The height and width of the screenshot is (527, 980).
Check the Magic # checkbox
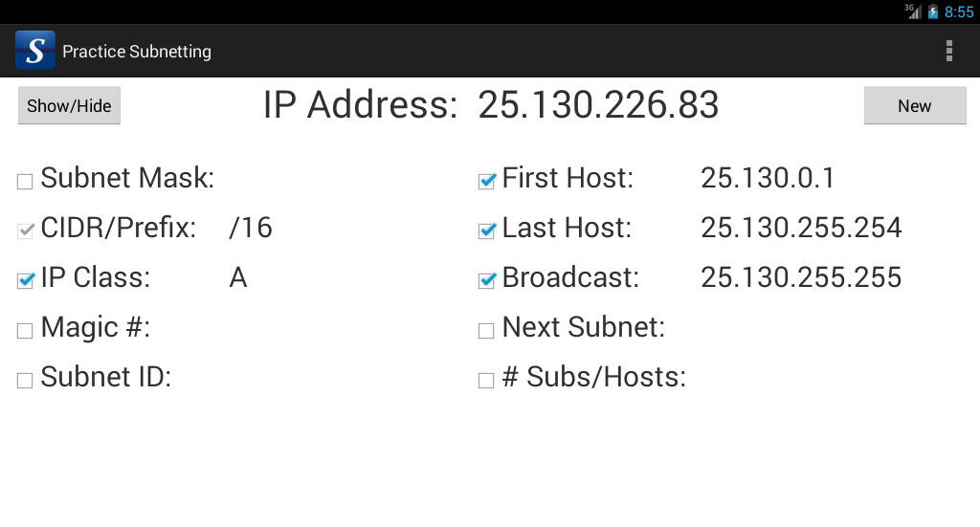25,331
